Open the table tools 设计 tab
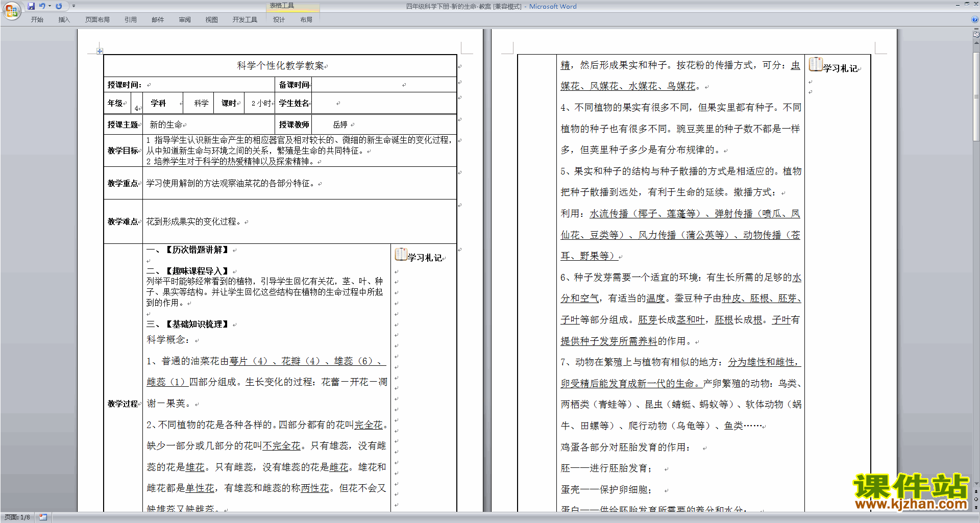 point(279,19)
